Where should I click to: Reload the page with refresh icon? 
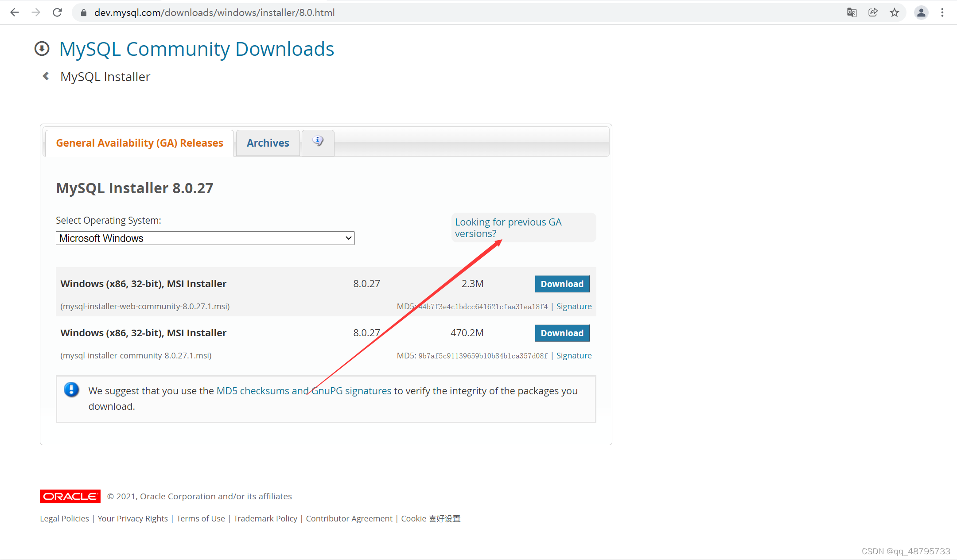(x=57, y=12)
